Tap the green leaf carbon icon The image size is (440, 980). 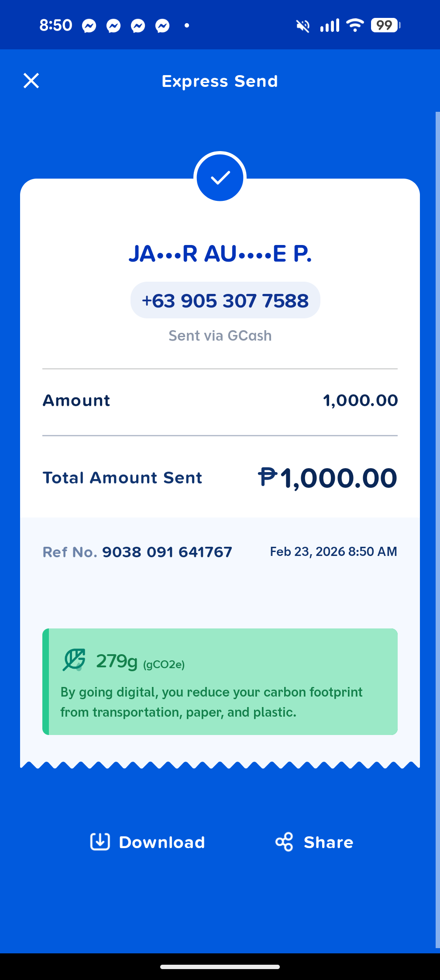[74, 660]
